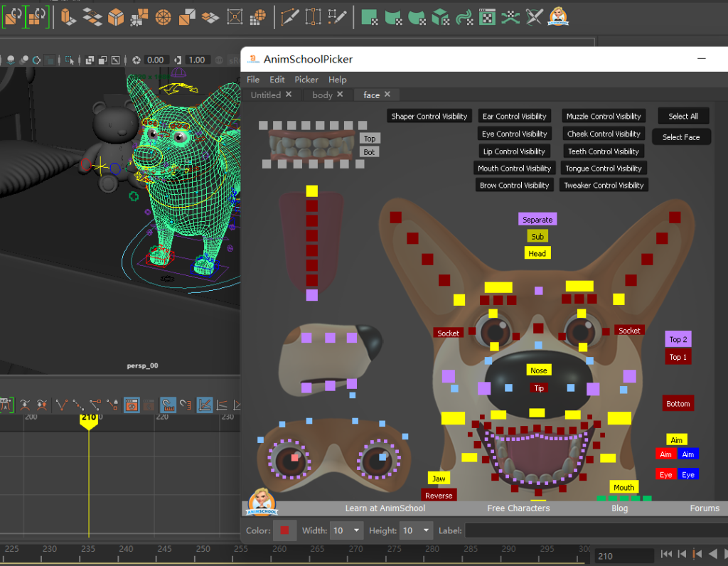This screenshot has width=728, height=566.
Task: Click the Circularize orange wheel shelf icon
Action: click(163, 17)
